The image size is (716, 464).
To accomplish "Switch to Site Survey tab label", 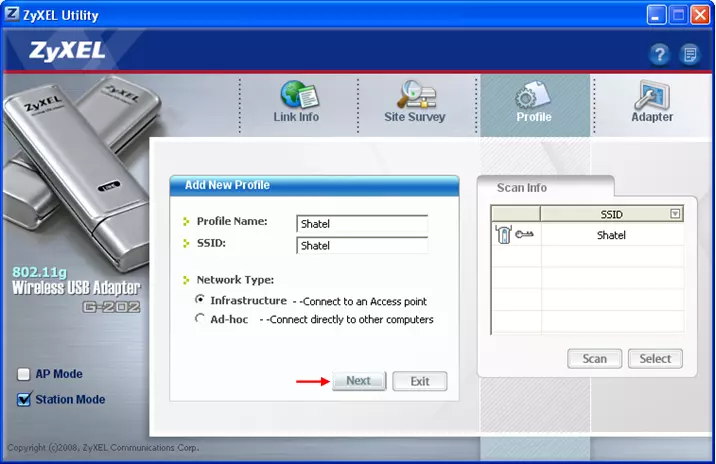I will 415,117.
